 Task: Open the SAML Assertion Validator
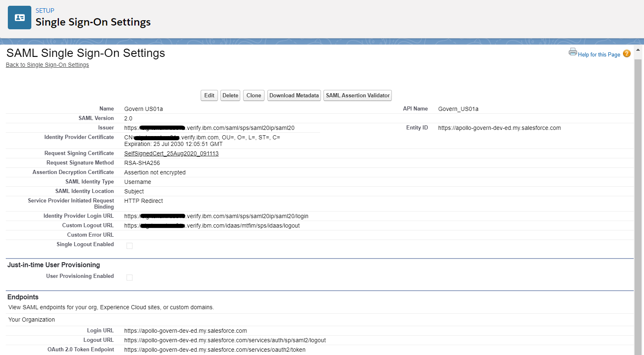pyautogui.click(x=358, y=95)
